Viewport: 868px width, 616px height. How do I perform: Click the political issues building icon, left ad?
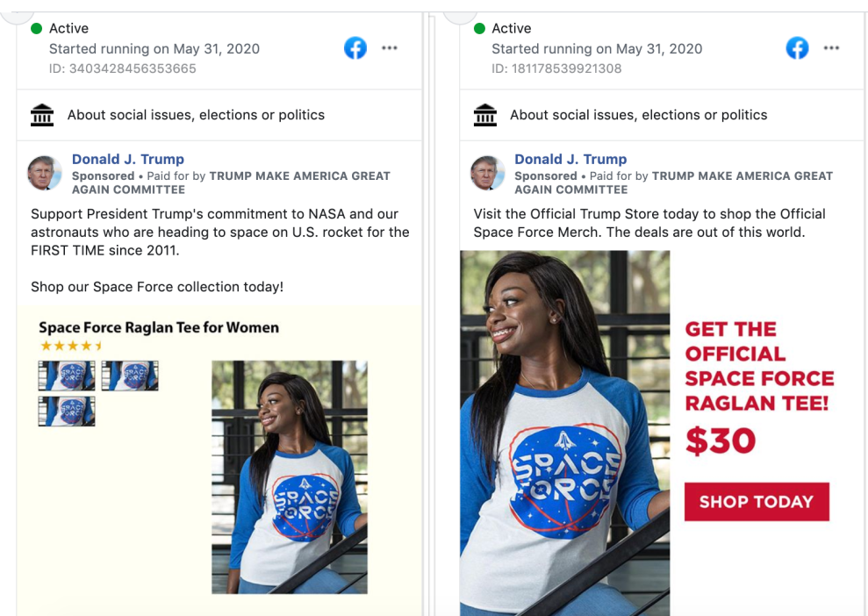tap(41, 115)
